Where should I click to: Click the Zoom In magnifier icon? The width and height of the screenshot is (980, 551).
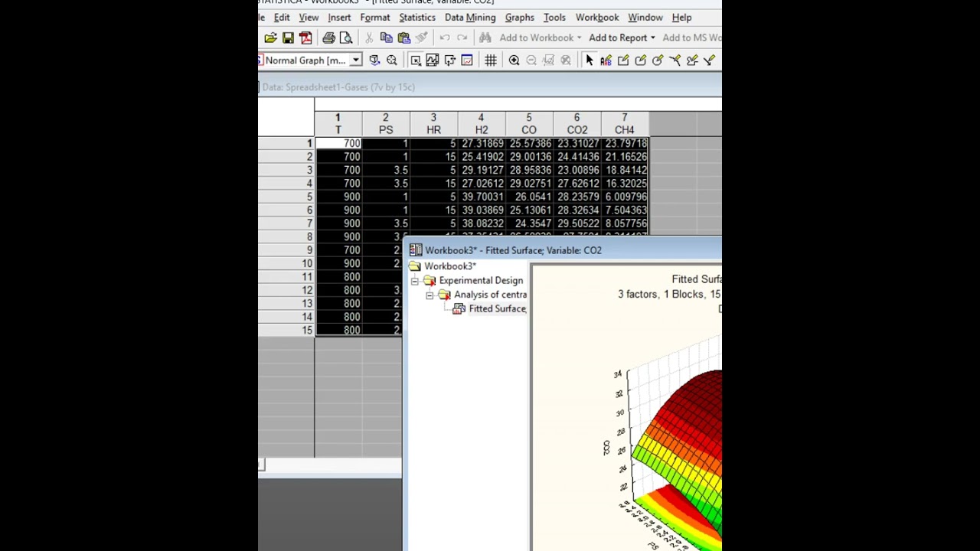coord(514,60)
